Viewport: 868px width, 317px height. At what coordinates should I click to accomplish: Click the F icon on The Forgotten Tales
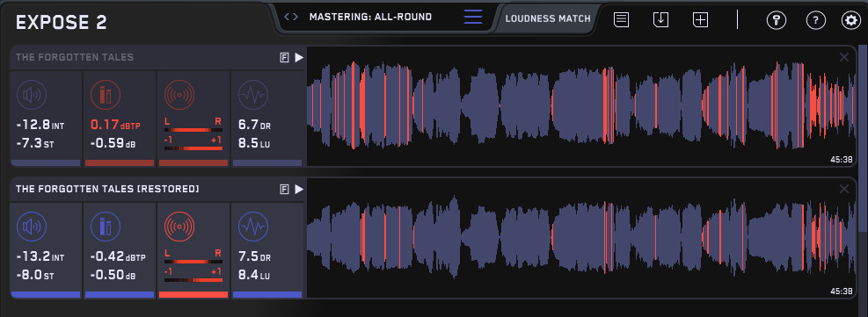point(285,57)
